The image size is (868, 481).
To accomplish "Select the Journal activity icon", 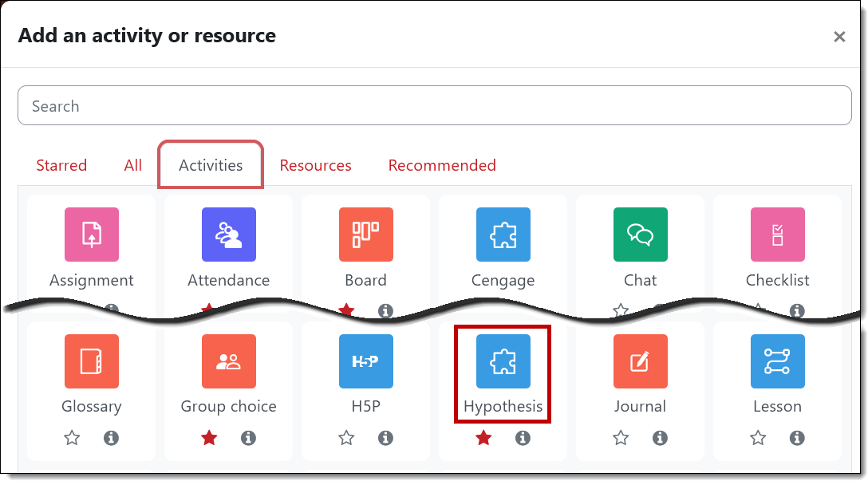I will [x=640, y=361].
